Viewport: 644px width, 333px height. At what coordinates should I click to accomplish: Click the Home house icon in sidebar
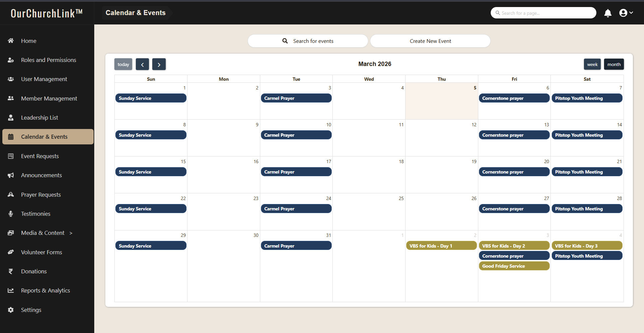pos(11,41)
